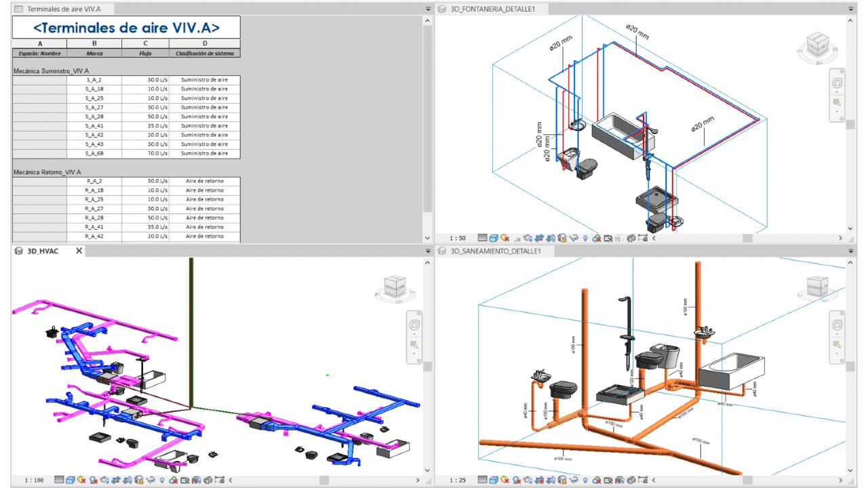Click zoom region tool in 3D_SANEAMIENTO_DETALLE1 navigation bar
The image size is (868, 488).
pyautogui.click(x=837, y=346)
